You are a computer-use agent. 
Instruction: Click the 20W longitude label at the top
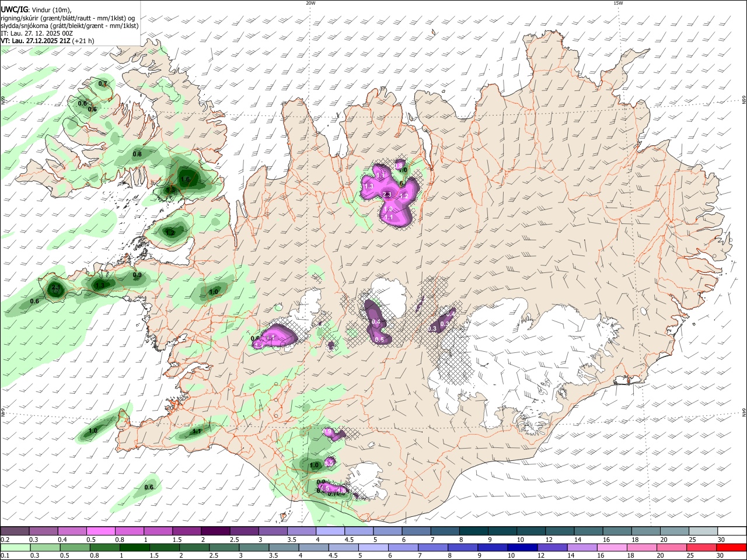(x=310, y=3)
